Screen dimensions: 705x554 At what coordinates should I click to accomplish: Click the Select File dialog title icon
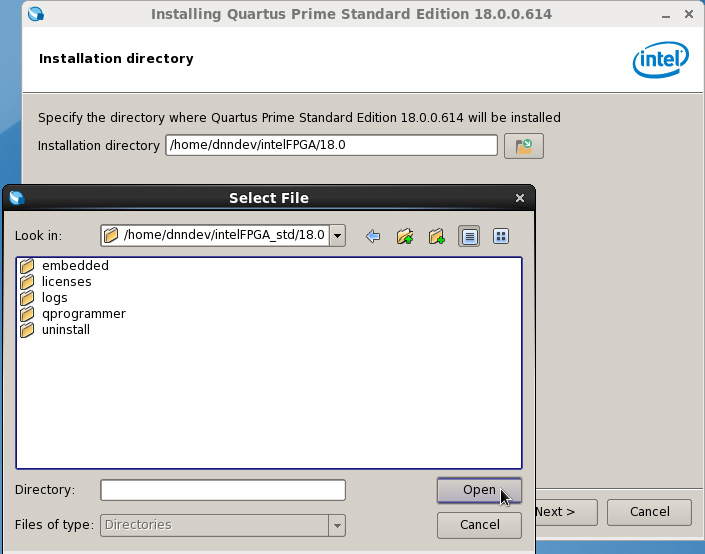[17, 198]
